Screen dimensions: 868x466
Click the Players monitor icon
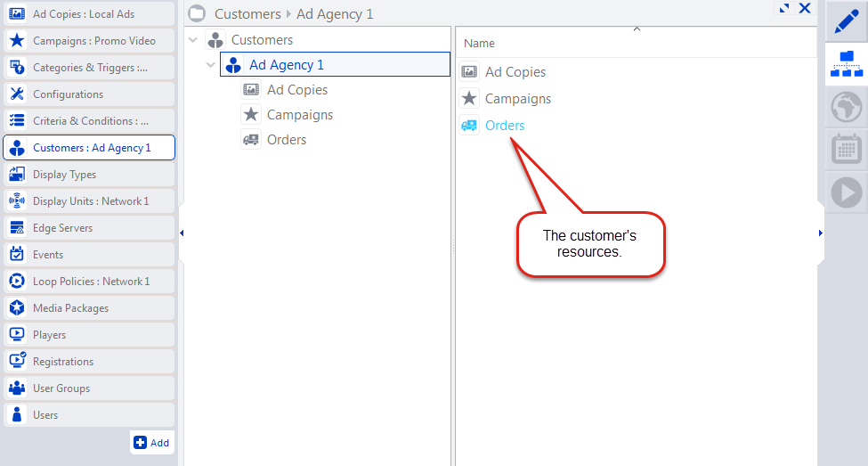coord(17,335)
